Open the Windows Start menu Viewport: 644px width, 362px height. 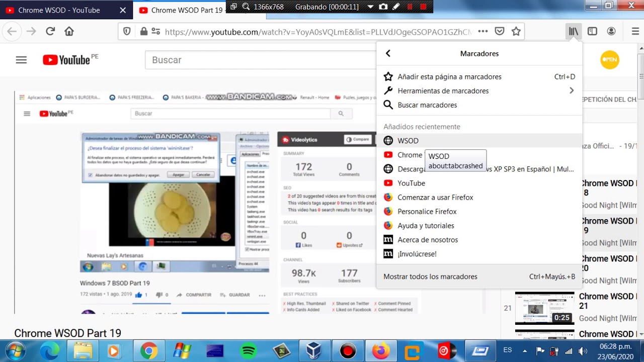point(16,350)
